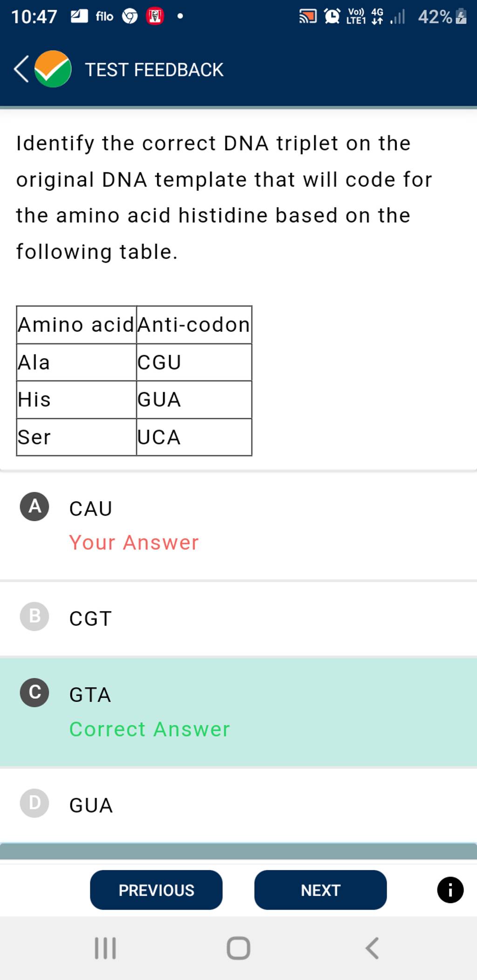The height and width of the screenshot is (980, 477).
Task: Tap the alarm clock status icon
Action: (332, 17)
